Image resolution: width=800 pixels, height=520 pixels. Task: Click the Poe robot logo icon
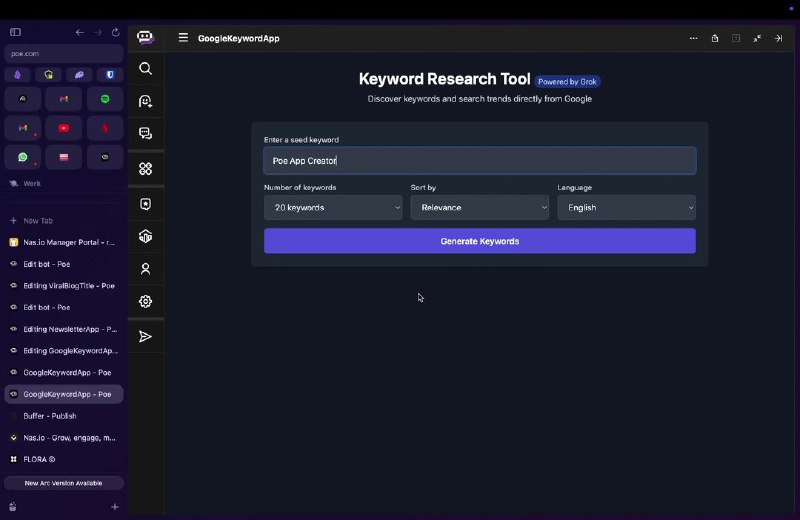(146, 38)
